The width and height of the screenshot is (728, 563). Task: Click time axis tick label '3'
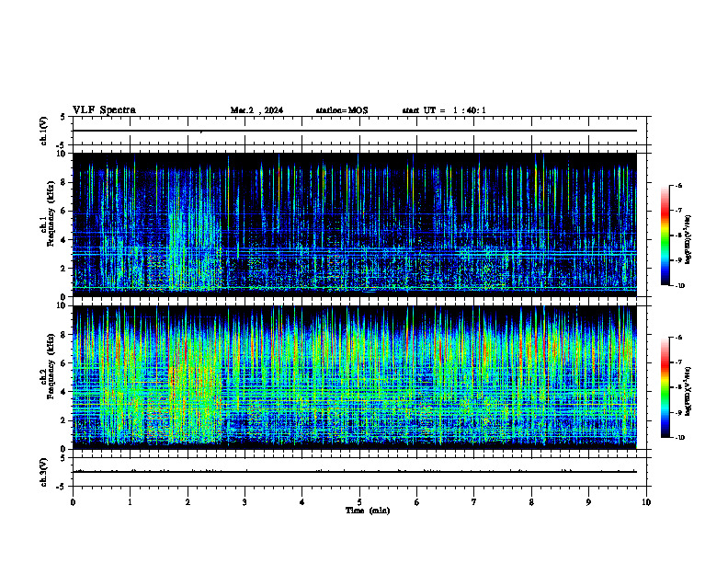point(245,502)
